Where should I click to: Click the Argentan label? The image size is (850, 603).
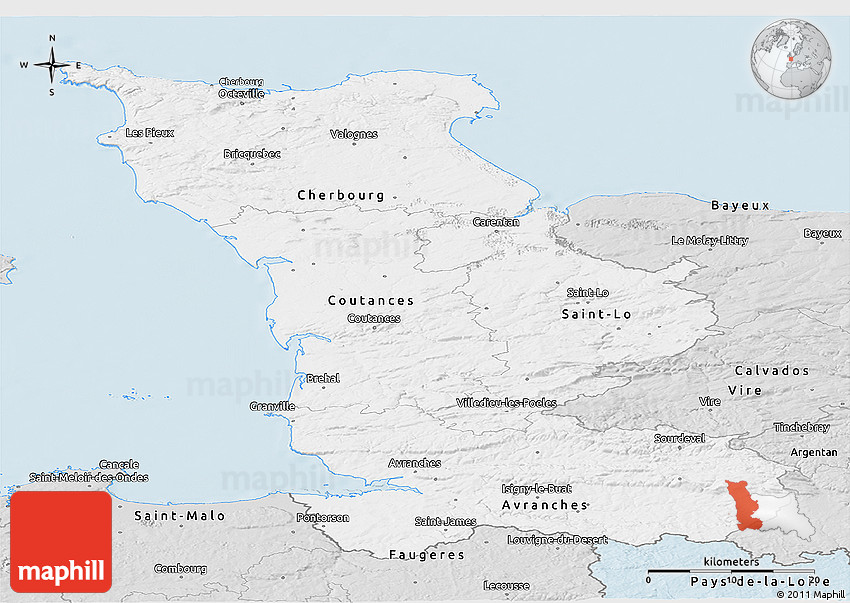pyautogui.click(x=814, y=452)
